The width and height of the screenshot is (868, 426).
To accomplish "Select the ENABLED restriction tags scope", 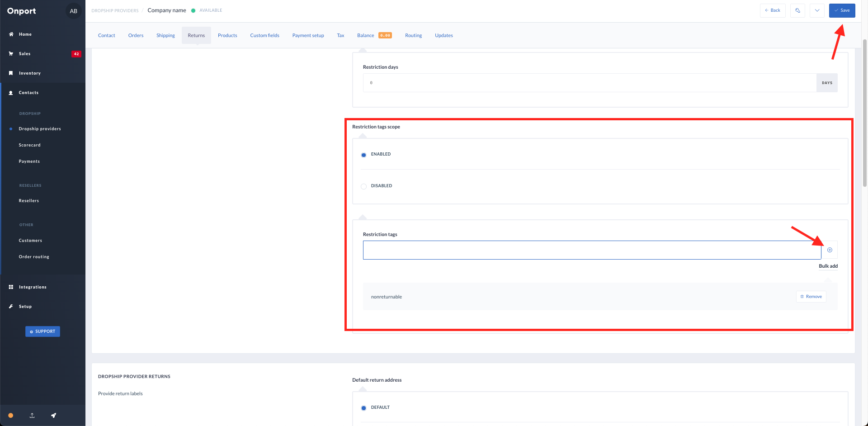I will click(x=363, y=155).
